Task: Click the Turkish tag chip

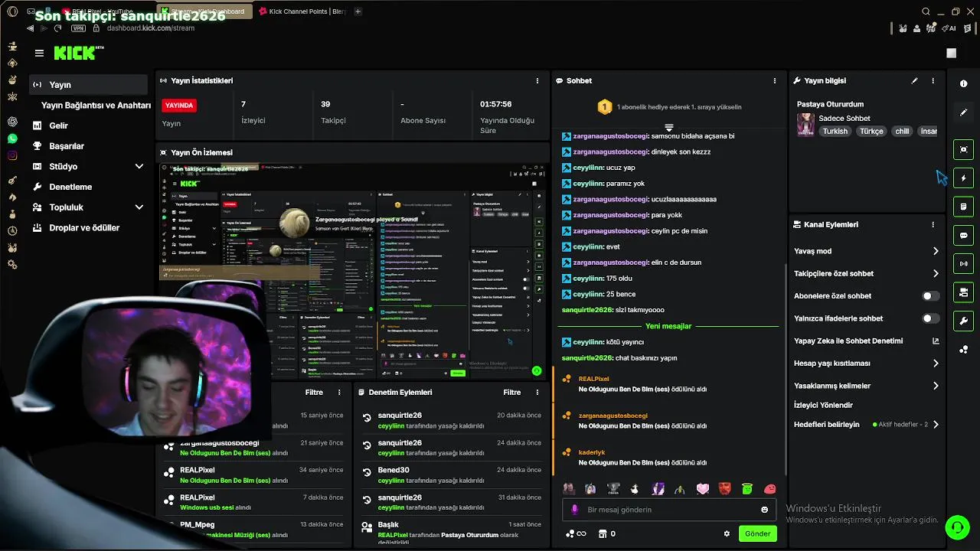Action: point(835,131)
